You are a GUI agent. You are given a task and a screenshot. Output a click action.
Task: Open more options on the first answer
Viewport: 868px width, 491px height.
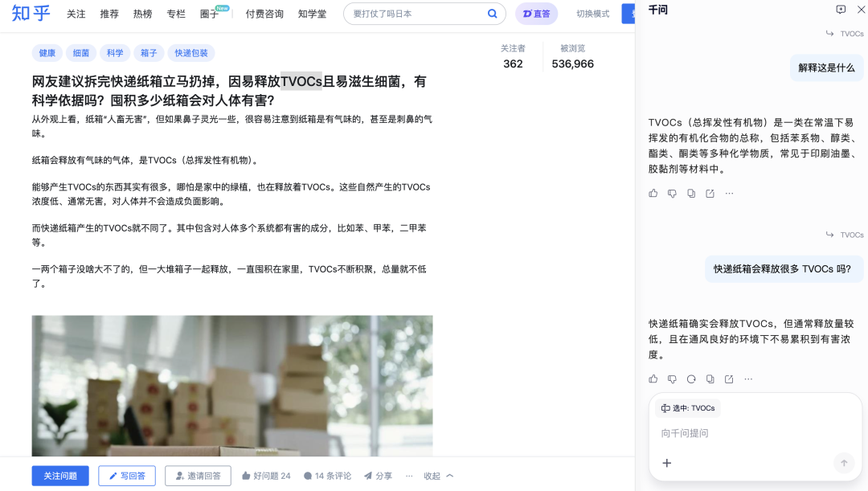[x=728, y=193]
